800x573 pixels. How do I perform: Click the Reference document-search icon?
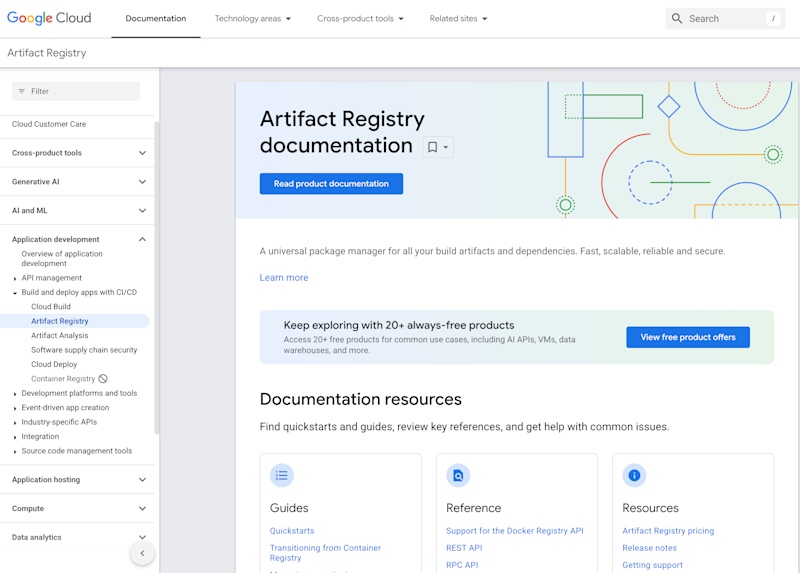click(458, 476)
